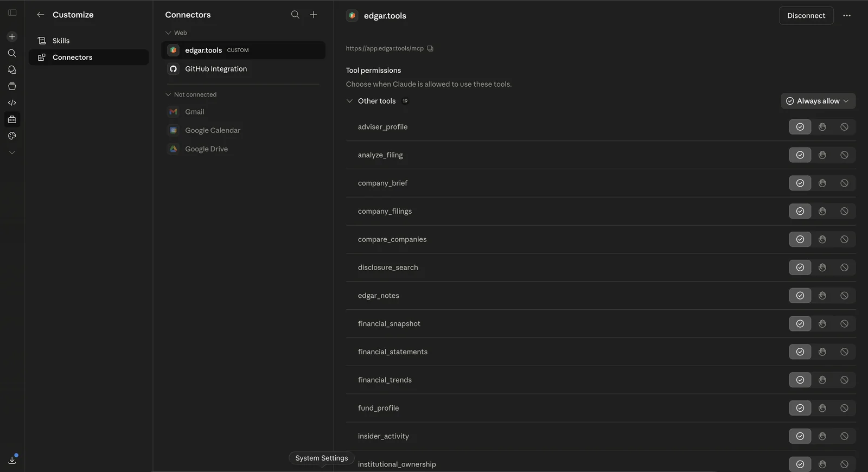This screenshot has width=868, height=472.
Task: Set disclosure_search to needs approval
Action: [x=822, y=267]
